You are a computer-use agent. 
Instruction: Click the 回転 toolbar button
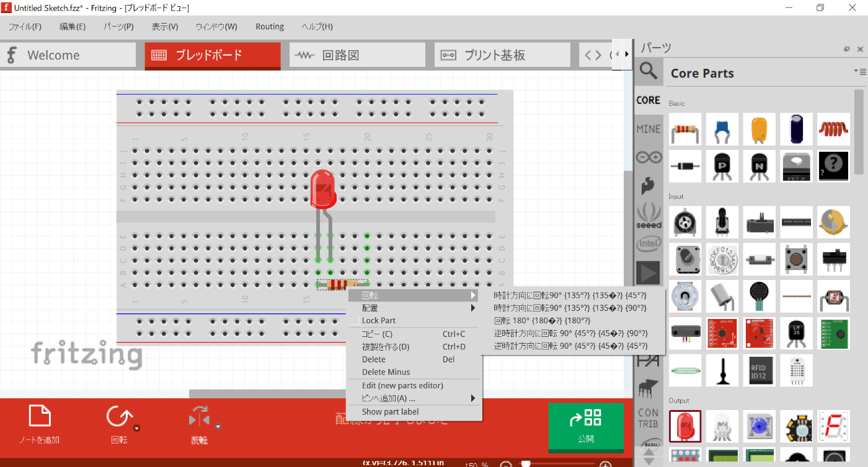pyautogui.click(x=118, y=426)
